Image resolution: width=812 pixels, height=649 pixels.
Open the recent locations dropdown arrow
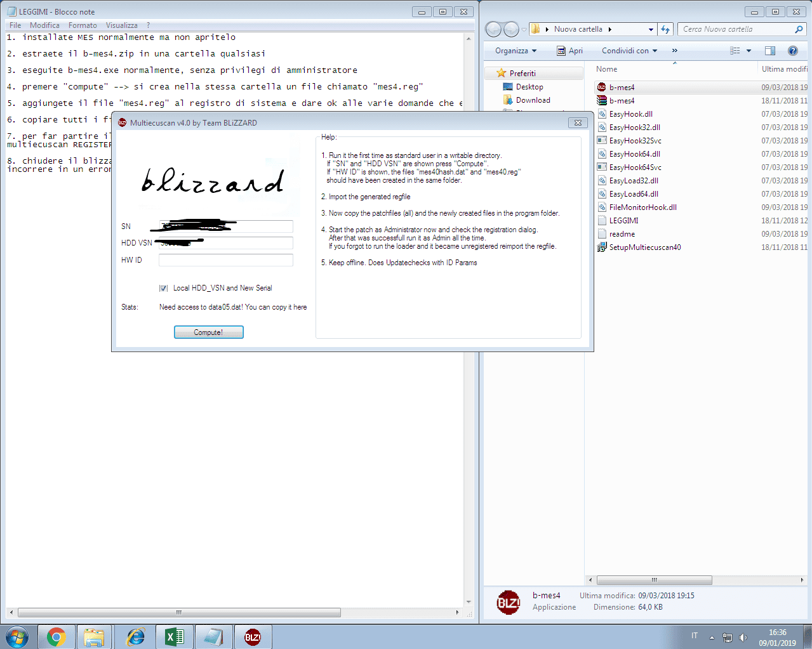[524, 29]
